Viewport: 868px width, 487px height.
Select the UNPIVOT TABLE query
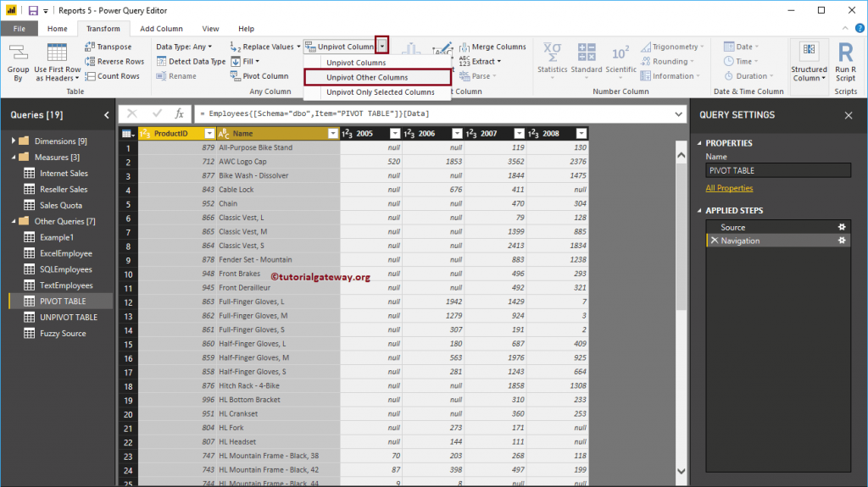68,317
